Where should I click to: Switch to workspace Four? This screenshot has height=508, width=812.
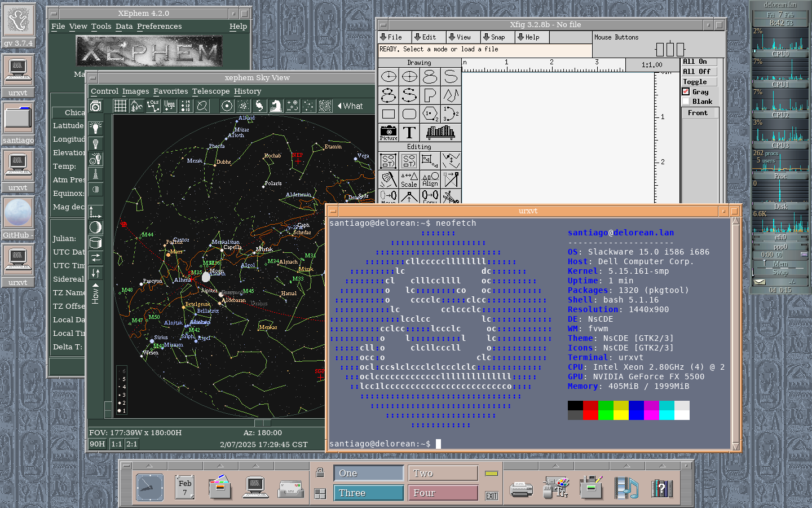[443, 493]
